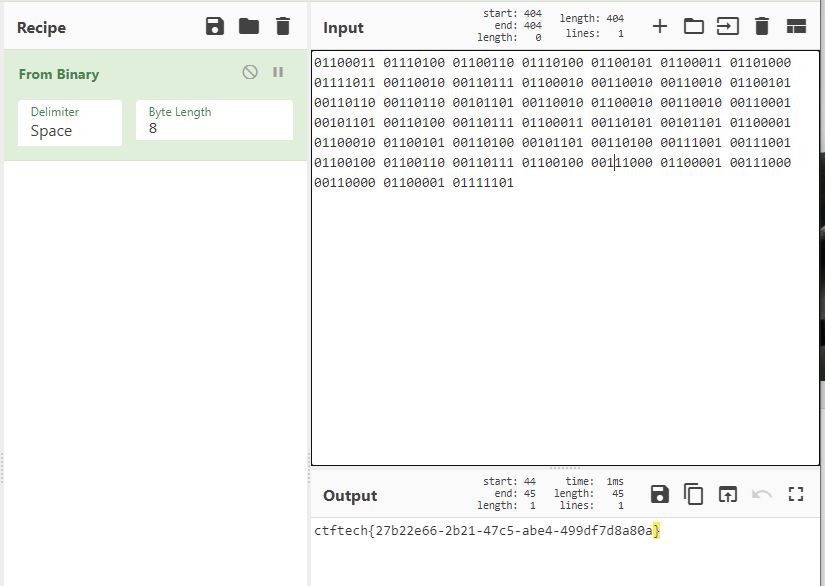825x586 pixels.
Task: Load a recipe via the folder icon
Action: [249, 26]
